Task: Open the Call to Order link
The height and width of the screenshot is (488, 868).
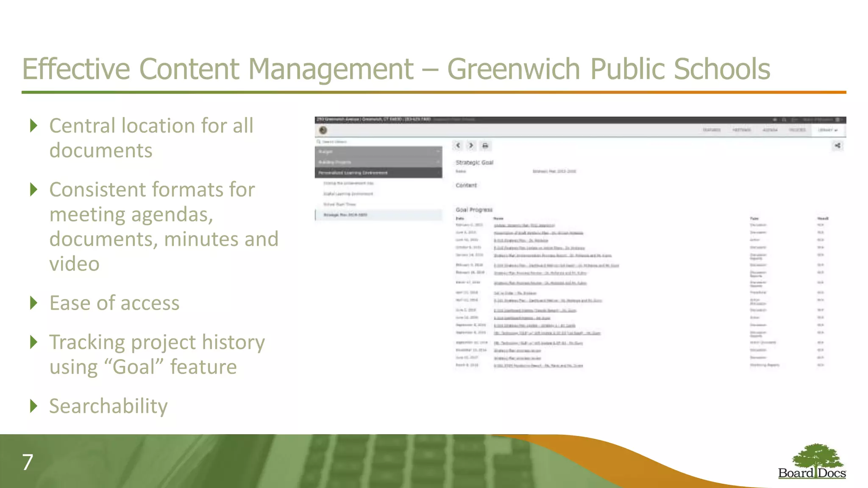Action: [515, 293]
